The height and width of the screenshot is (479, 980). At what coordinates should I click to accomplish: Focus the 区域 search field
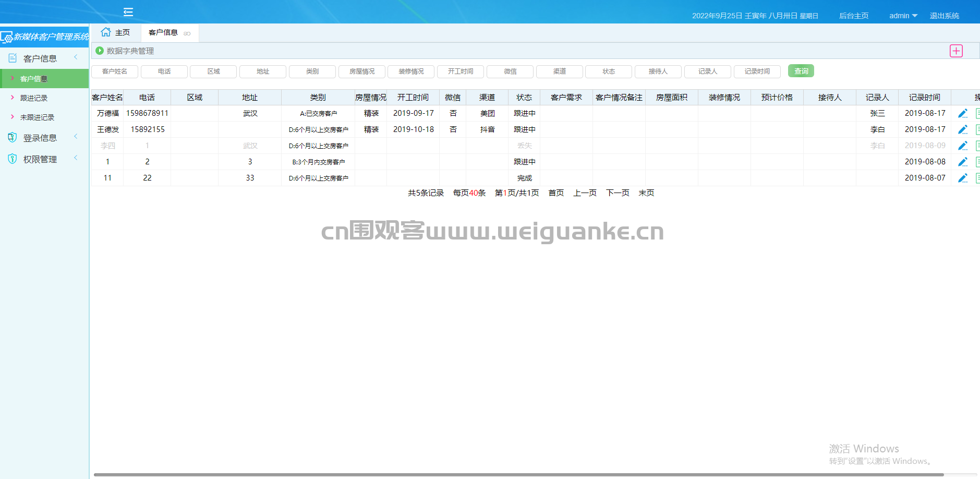[x=213, y=71]
